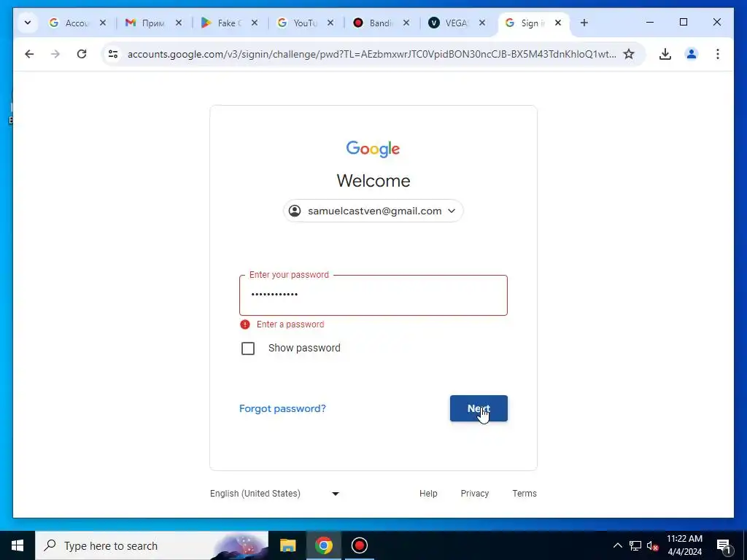Screen dimensions: 747x560
Task: Open the Windows Start menu
Action: point(18,545)
